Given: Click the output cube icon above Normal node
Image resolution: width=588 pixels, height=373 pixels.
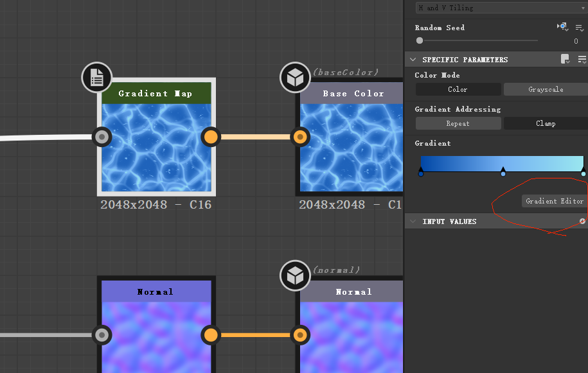Looking at the screenshot, I should tap(295, 275).
